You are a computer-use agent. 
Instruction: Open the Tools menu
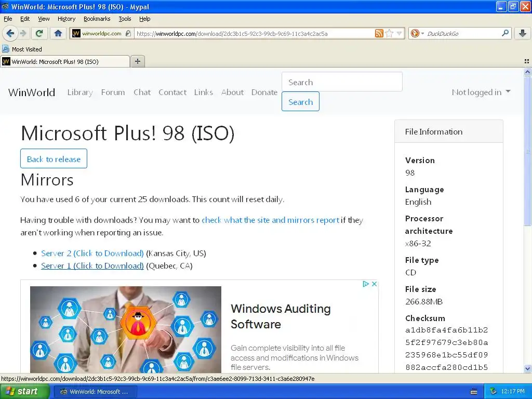tap(125, 19)
